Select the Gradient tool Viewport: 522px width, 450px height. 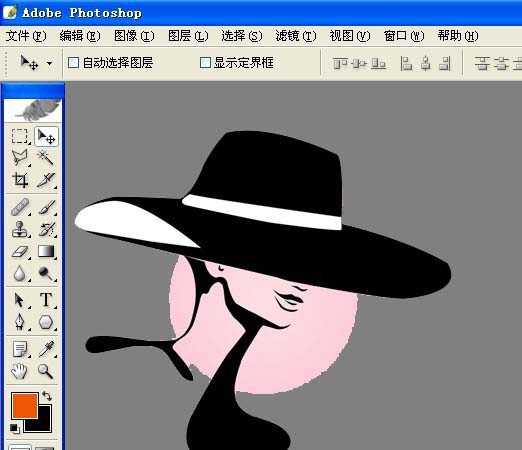click(x=46, y=251)
